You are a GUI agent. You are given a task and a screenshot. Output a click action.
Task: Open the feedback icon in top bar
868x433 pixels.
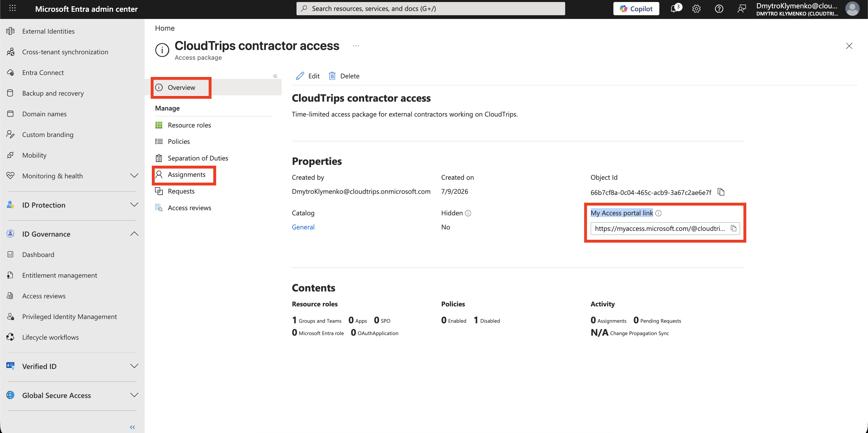tap(742, 9)
